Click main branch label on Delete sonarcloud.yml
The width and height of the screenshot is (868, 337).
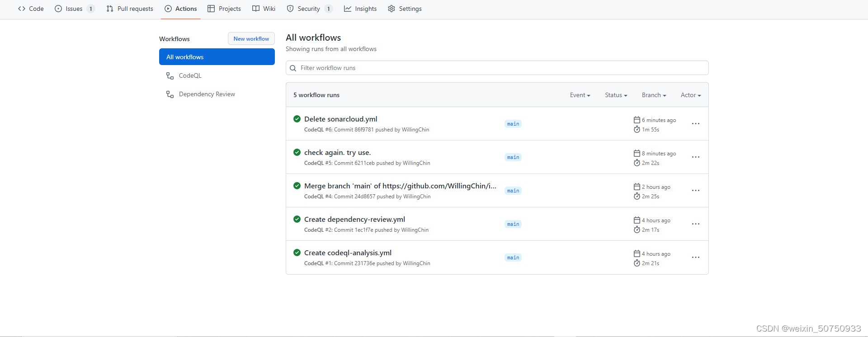513,124
